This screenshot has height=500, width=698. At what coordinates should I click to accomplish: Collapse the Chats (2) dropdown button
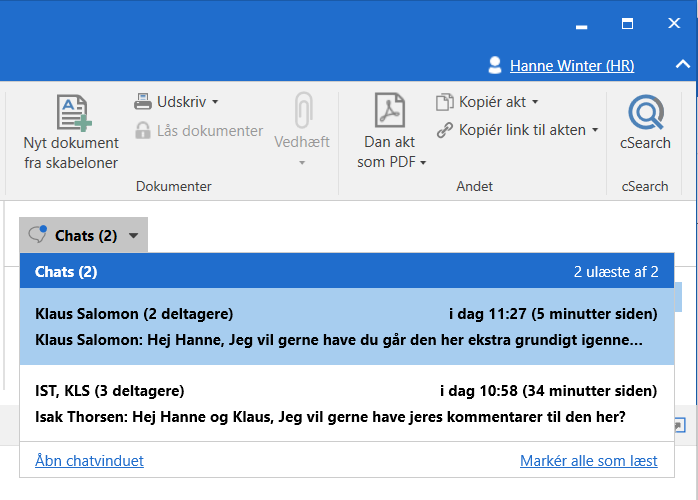point(84,236)
